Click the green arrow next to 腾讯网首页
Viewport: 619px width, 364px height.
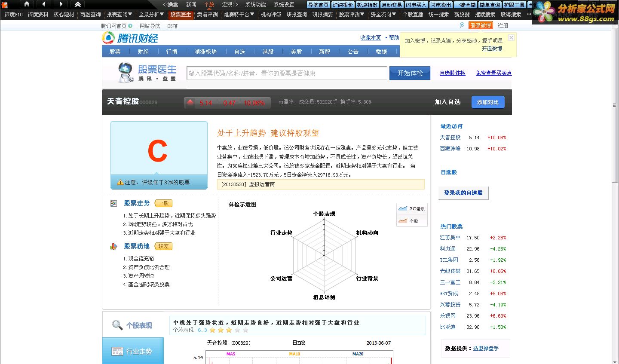coord(130,26)
